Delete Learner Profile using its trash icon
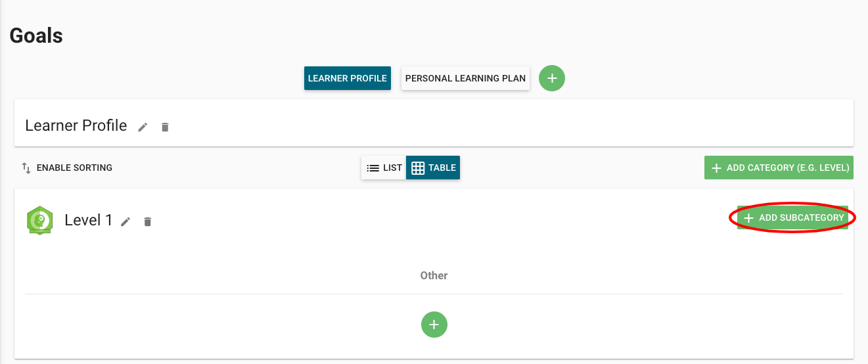 point(165,127)
